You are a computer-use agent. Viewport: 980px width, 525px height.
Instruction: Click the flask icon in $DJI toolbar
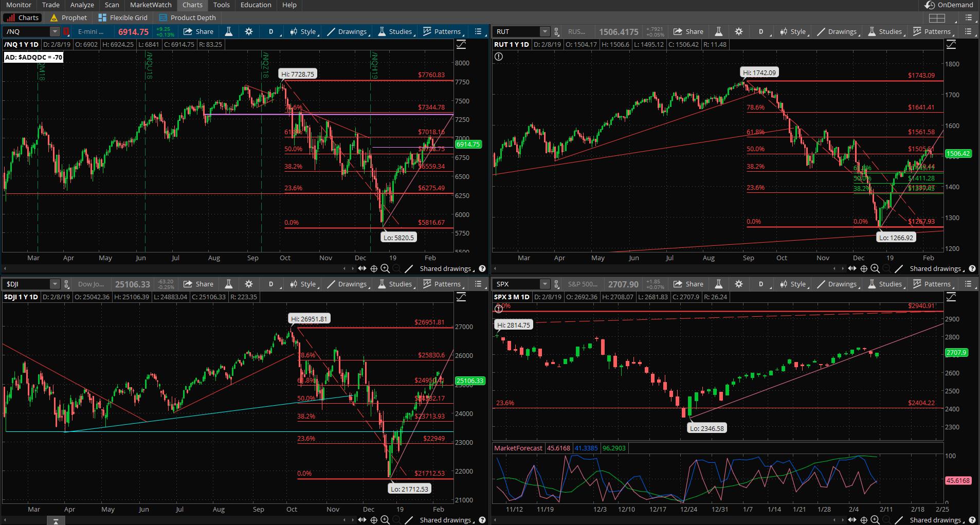(229, 284)
